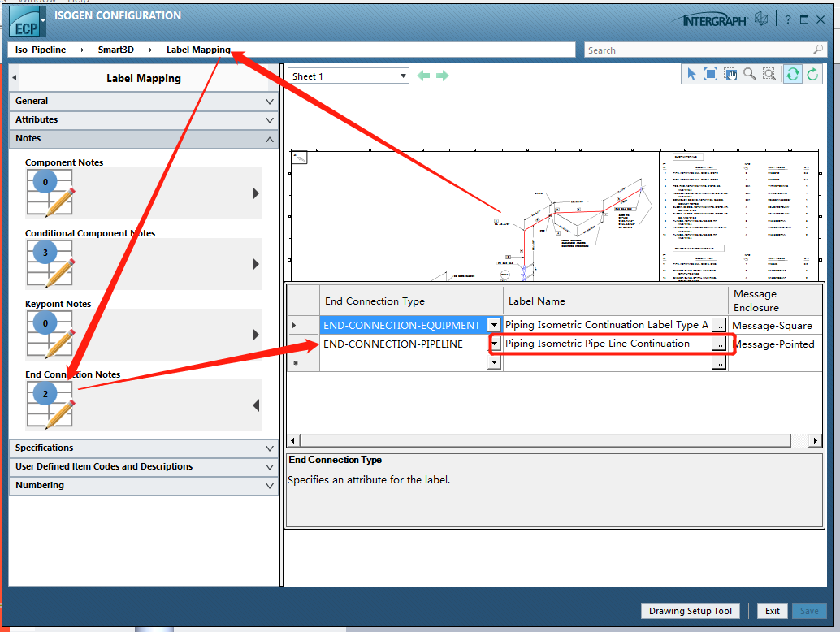Click the fit-to-window view tool
840x632 pixels.
coord(710,74)
